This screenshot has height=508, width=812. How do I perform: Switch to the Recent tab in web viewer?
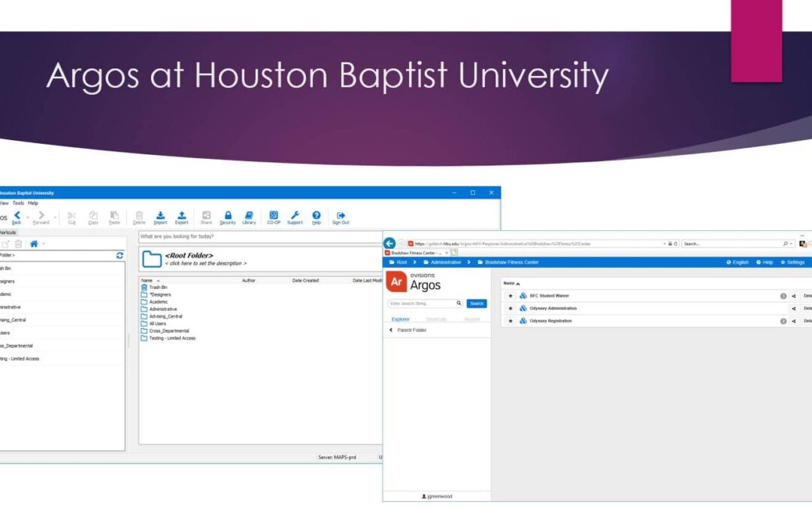tap(471, 319)
